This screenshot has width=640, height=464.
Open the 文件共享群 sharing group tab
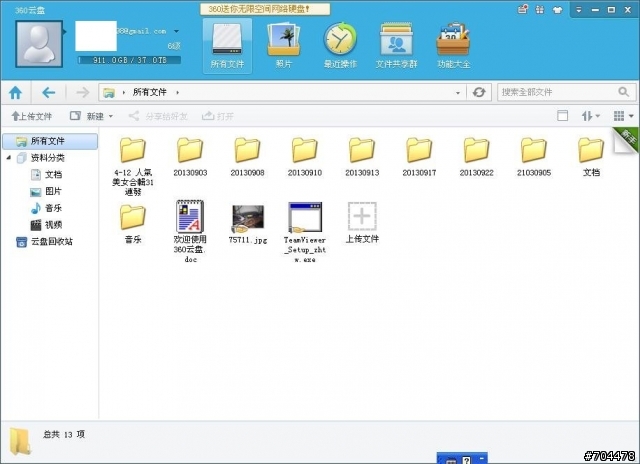[x=396, y=46]
